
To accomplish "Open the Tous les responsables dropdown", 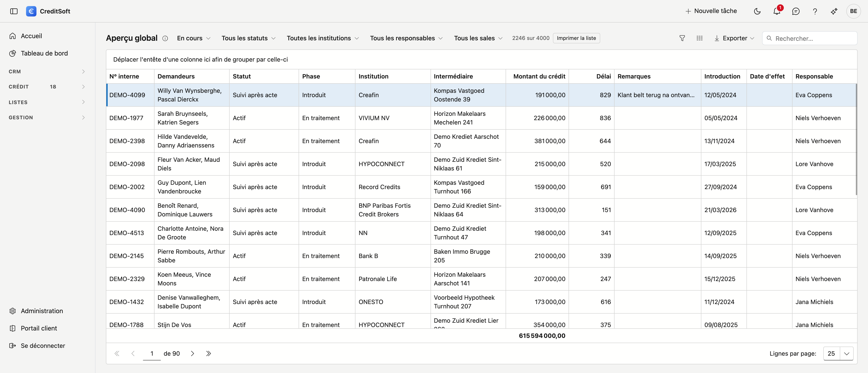I will [406, 38].
